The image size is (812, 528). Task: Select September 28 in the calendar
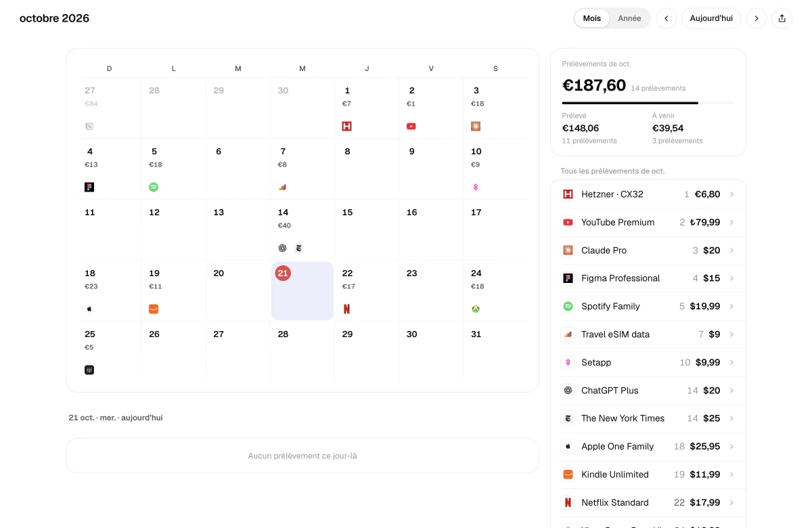[x=173, y=108]
